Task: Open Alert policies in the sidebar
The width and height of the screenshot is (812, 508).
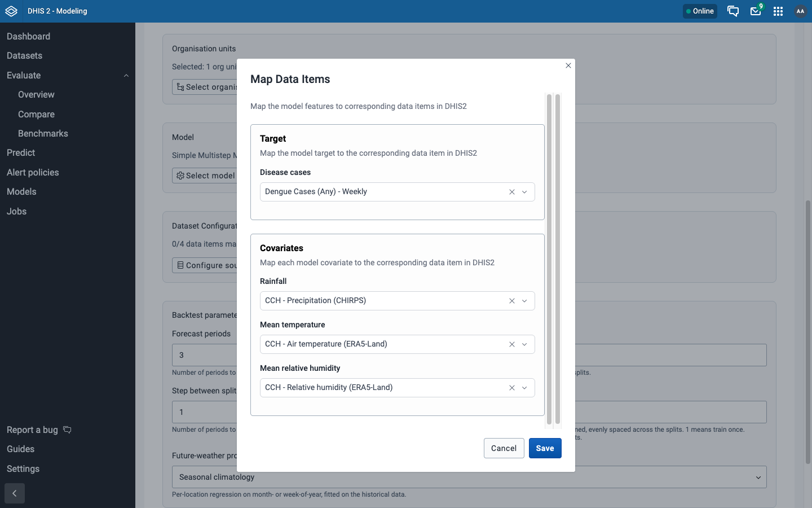Action: (x=33, y=173)
